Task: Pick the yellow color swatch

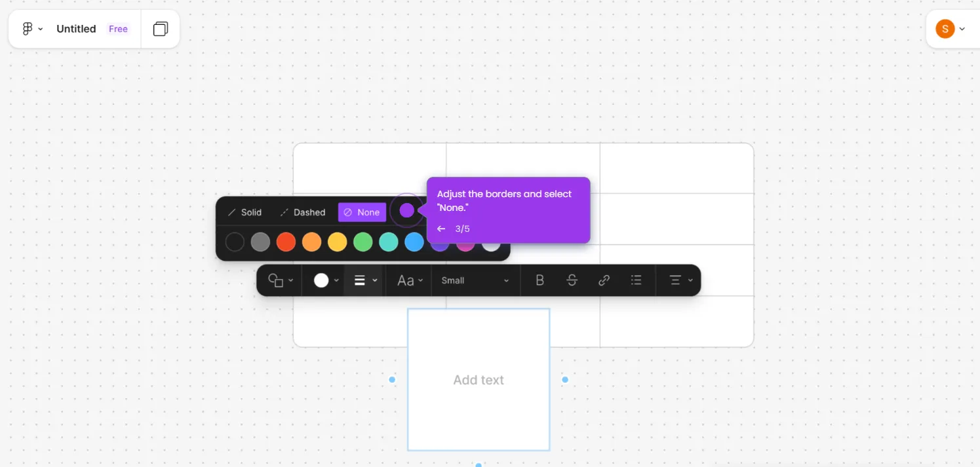Action: [x=337, y=242]
